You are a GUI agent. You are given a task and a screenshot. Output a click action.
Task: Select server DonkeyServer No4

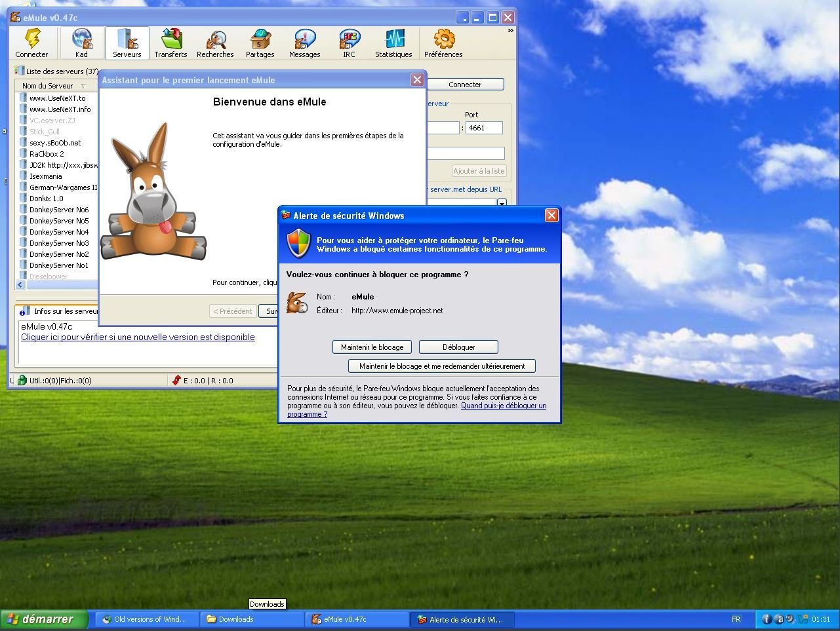[x=59, y=232]
